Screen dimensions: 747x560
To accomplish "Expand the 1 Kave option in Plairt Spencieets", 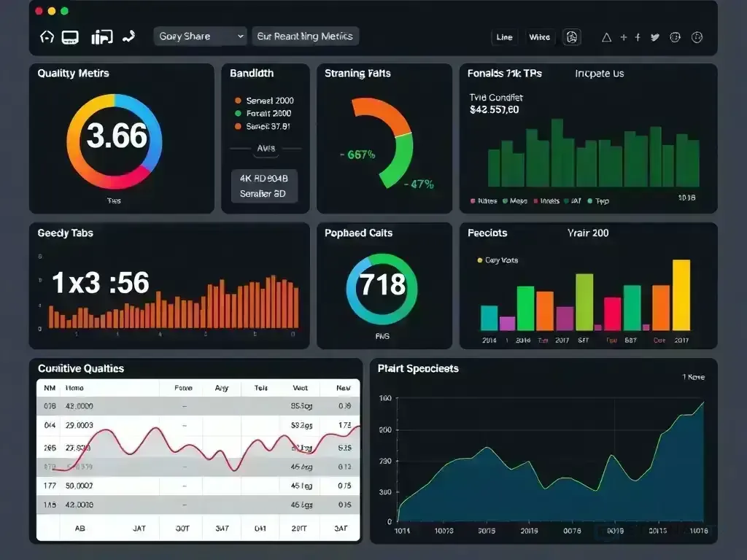I will (x=694, y=377).
